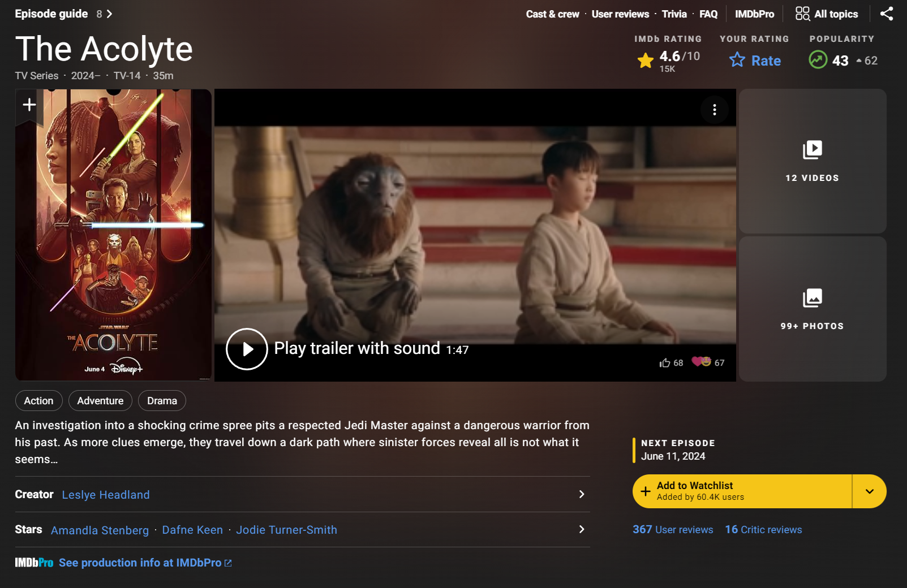Open the FAQ page
Image resolution: width=907 pixels, height=588 pixels.
point(708,14)
